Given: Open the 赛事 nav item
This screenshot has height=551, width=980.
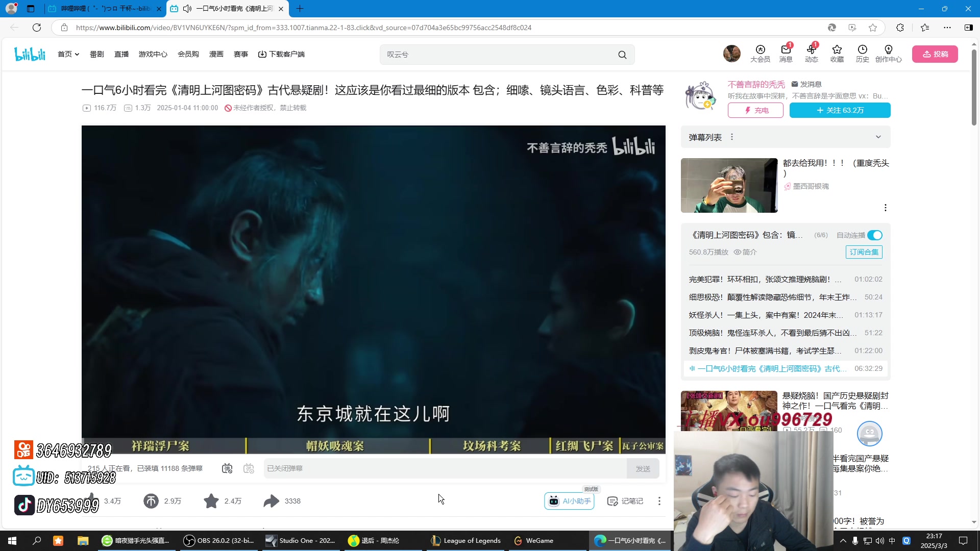Looking at the screenshot, I should click(241, 54).
